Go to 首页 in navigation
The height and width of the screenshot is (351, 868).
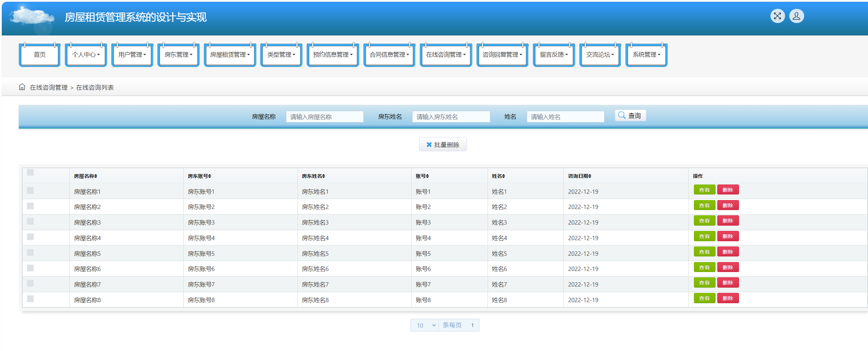tap(40, 55)
